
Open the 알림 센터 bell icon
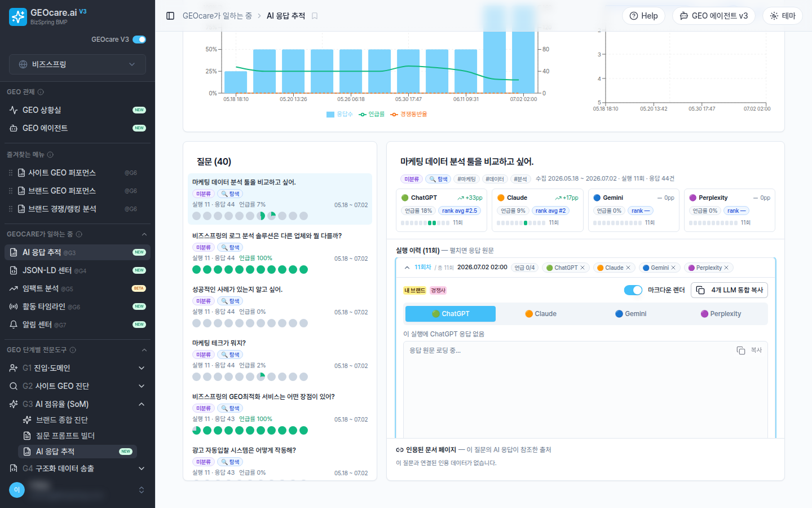point(14,325)
